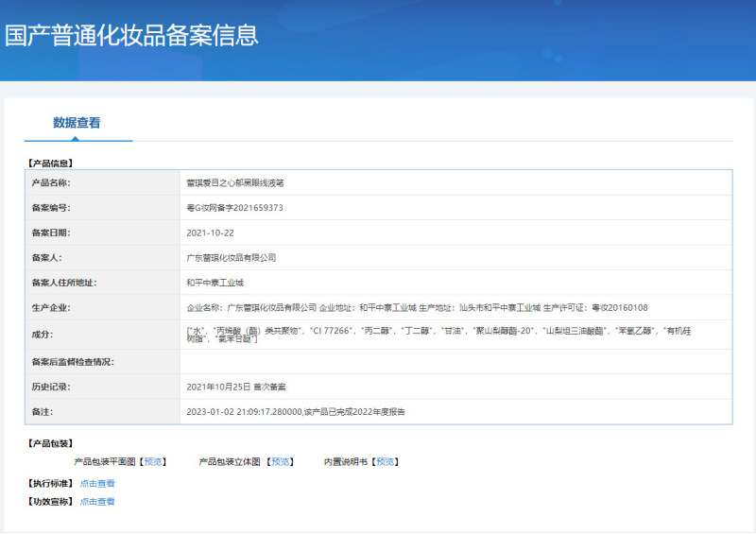Select the 备案编号 value 粤G妆网备字2021659373
This screenshot has height=534, width=756.
point(235,208)
